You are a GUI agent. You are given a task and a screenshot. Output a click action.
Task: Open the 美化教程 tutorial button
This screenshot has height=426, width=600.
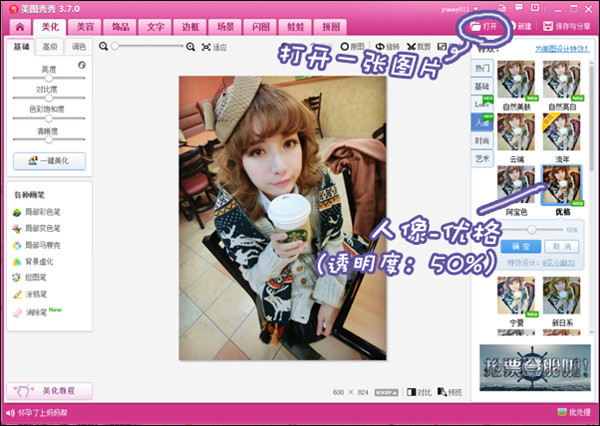click(x=49, y=391)
